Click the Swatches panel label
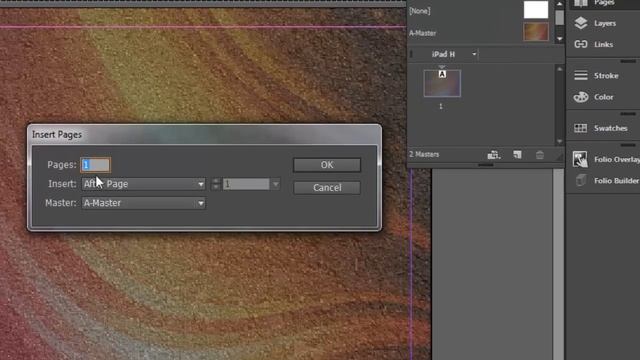Viewport: 640px width, 360px height. point(611,128)
